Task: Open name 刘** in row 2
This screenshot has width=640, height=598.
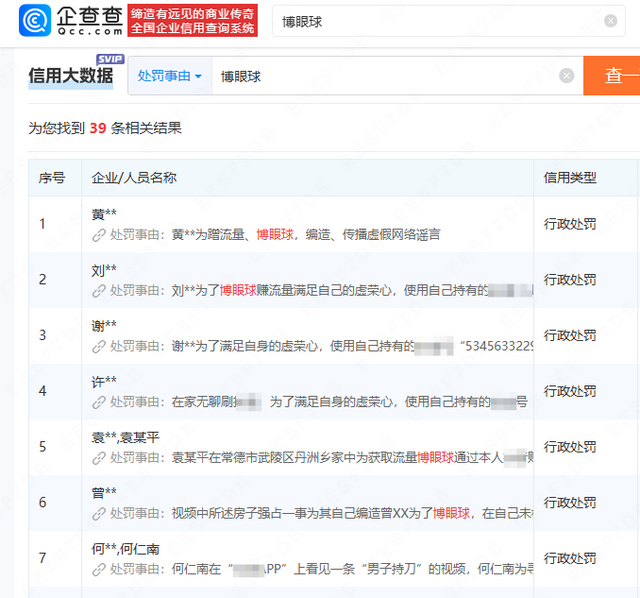Action: [x=104, y=270]
